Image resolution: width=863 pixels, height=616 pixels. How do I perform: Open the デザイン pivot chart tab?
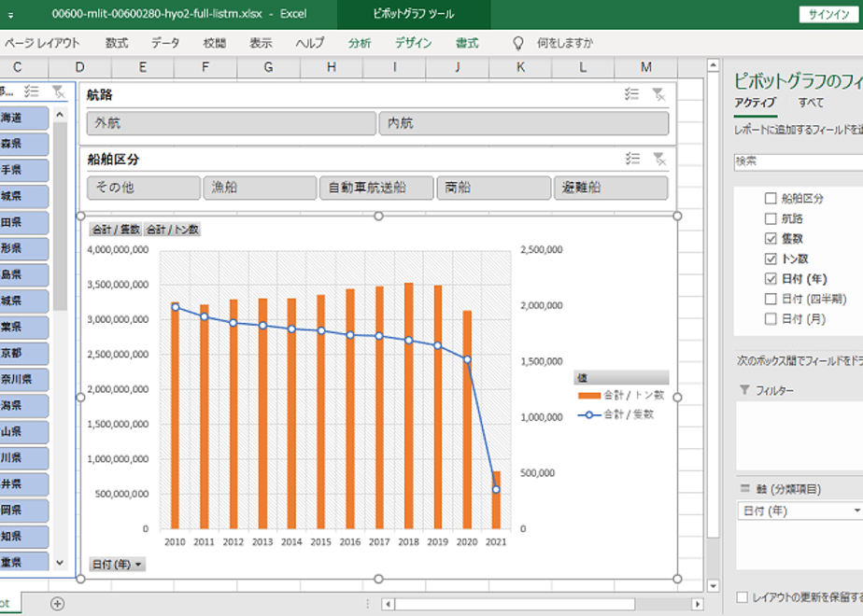click(414, 43)
